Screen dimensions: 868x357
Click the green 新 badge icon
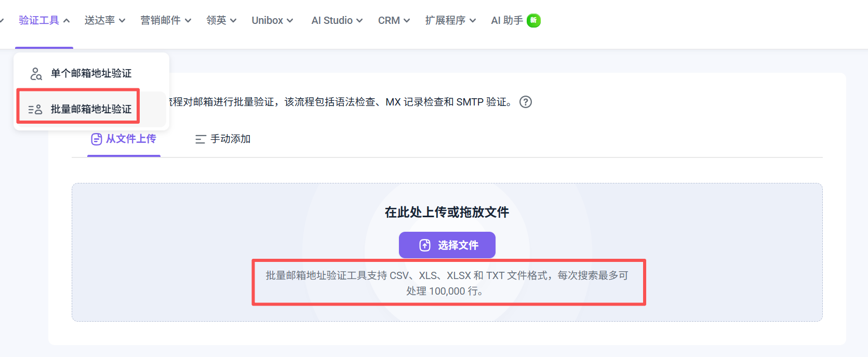(533, 20)
